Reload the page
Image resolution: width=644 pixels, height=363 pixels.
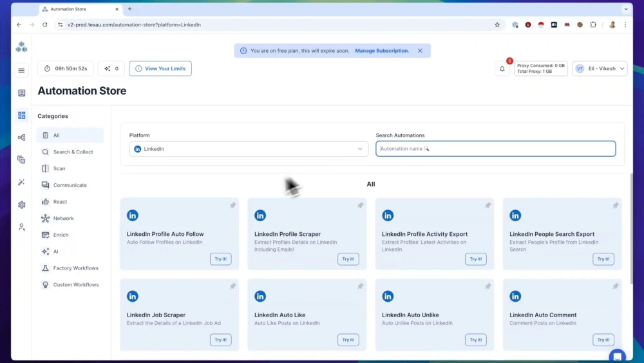pos(45,25)
